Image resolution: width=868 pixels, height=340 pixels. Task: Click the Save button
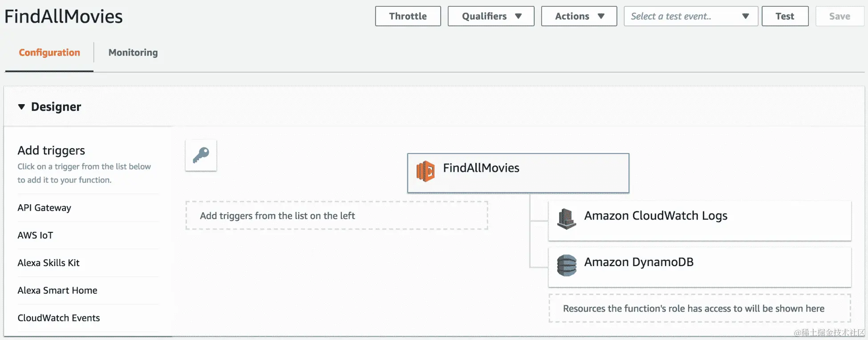coord(839,16)
